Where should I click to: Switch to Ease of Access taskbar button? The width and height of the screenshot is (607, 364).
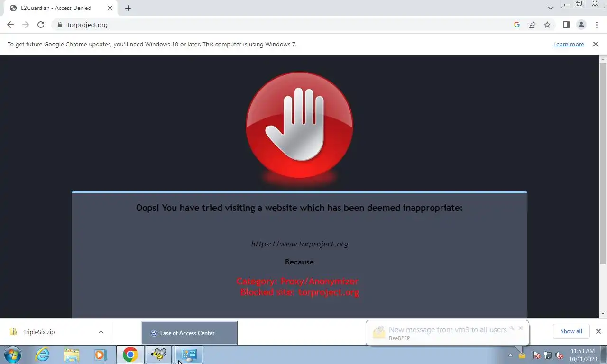click(189, 355)
